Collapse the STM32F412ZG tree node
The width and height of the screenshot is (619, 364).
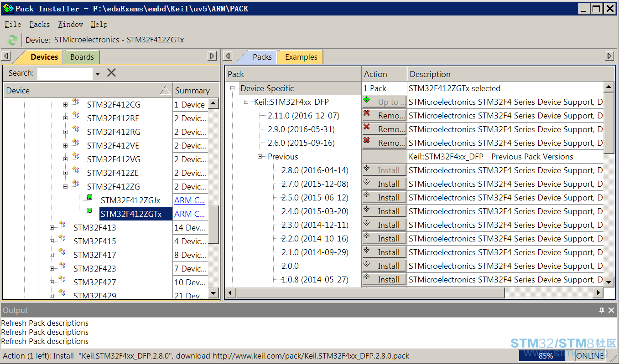coord(65,186)
